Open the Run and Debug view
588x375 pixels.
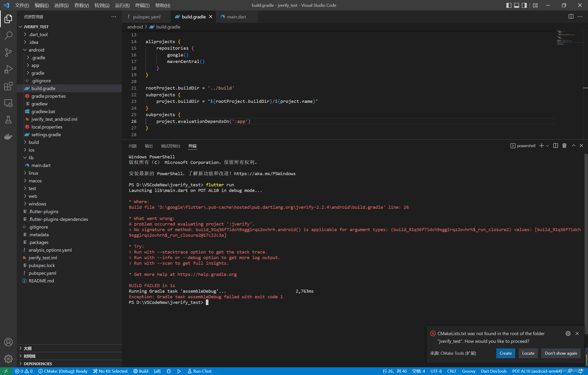point(8,69)
